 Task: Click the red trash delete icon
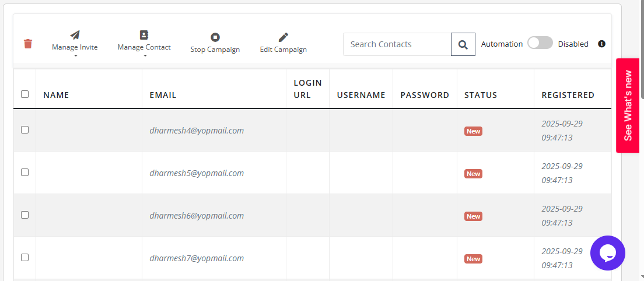[x=28, y=44]
